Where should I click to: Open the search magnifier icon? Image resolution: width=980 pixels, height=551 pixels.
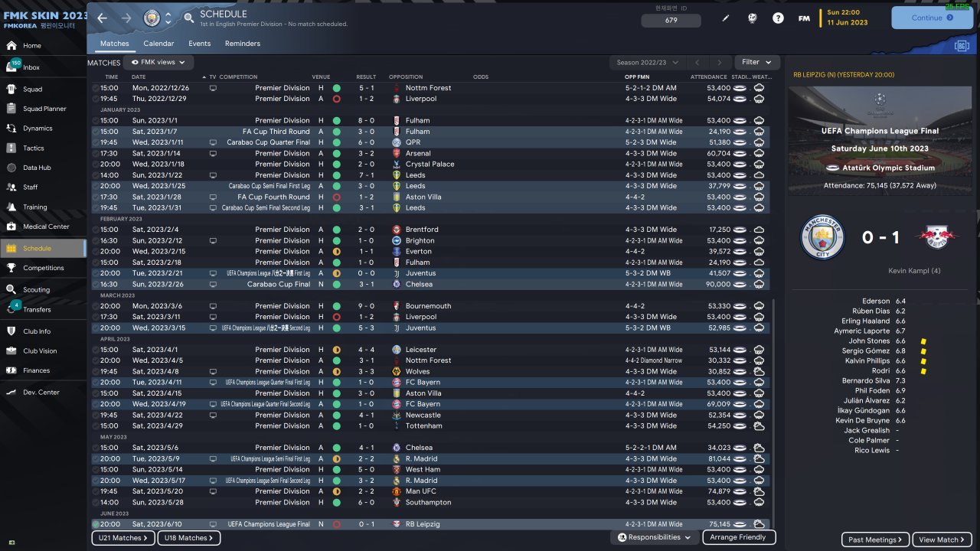(x=189, y=18)
